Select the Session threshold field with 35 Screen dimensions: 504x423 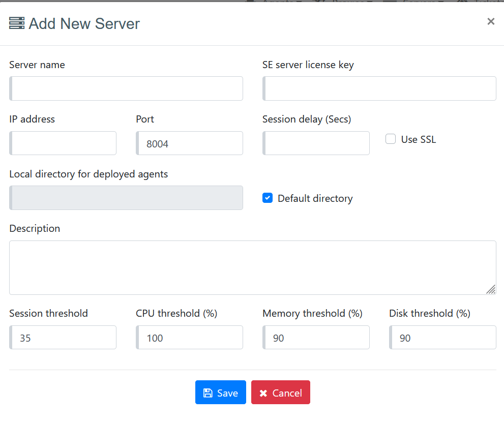click(x=63, y=338)
